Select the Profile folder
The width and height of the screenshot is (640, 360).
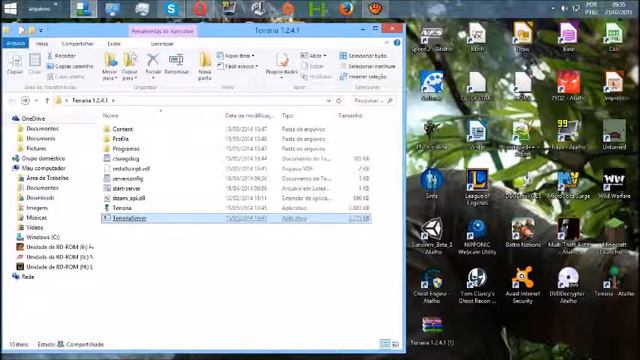click(120, 139)
